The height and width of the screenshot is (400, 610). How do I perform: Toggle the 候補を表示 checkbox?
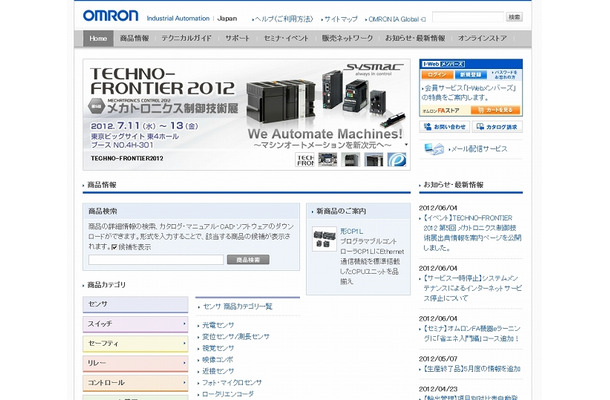(x=114, y=247)
